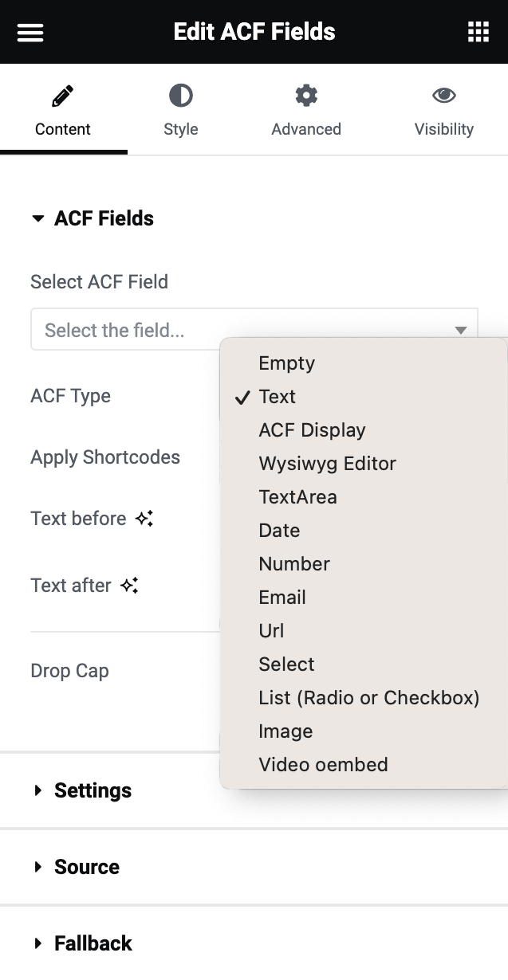Select Video oembed from the type list
The width and height of the screenshot is (508, 980).
[x=323, y=764]
